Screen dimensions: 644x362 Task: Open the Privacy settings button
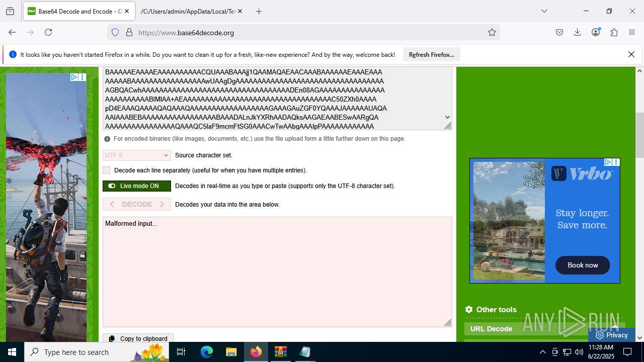pyautogui.click(x=612, y=335)
